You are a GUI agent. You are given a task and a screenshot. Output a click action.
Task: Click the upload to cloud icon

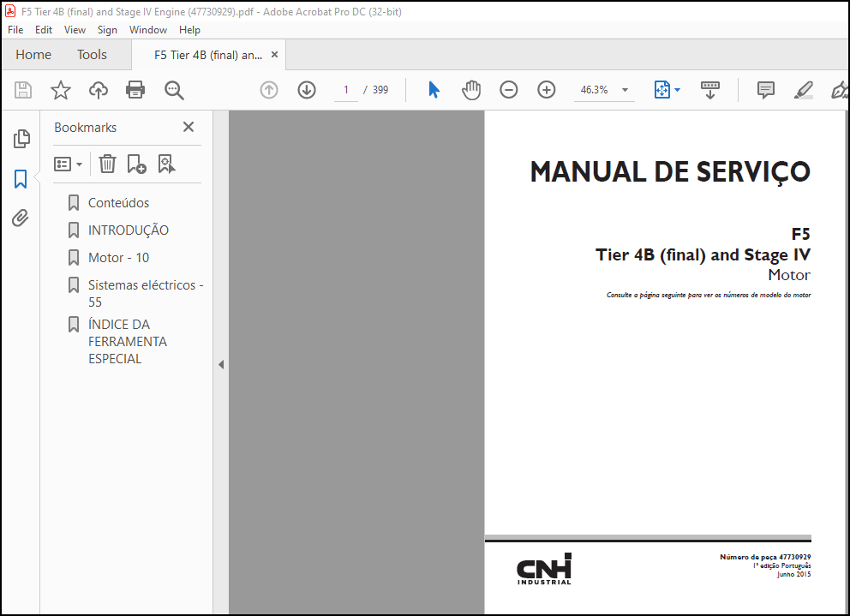pos(99,89)
